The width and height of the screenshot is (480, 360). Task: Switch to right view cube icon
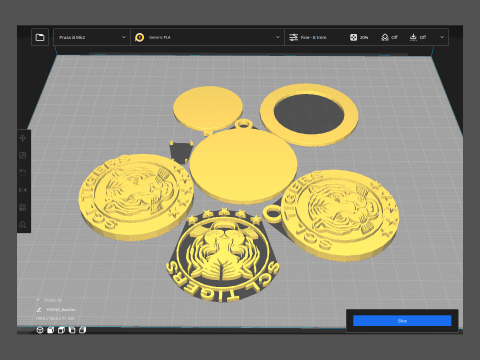tap(82, 330)
